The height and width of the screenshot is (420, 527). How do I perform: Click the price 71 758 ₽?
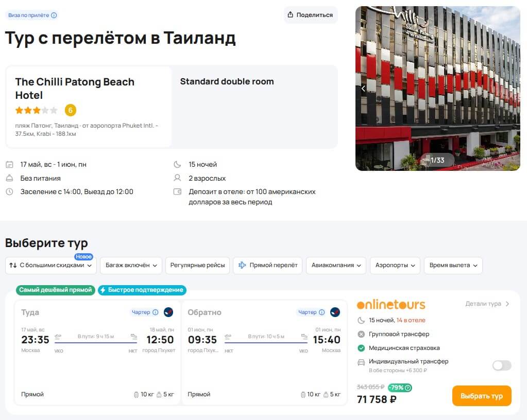pos(377,399)
